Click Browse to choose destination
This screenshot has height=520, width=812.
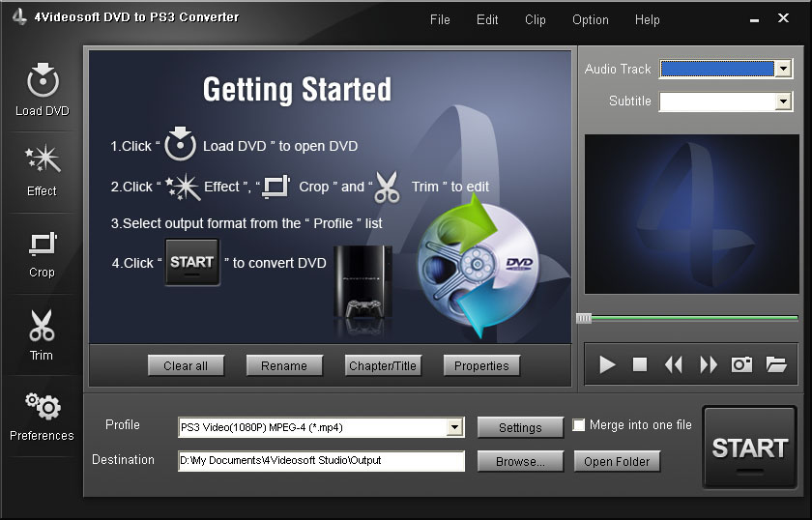tap(520, 461)
